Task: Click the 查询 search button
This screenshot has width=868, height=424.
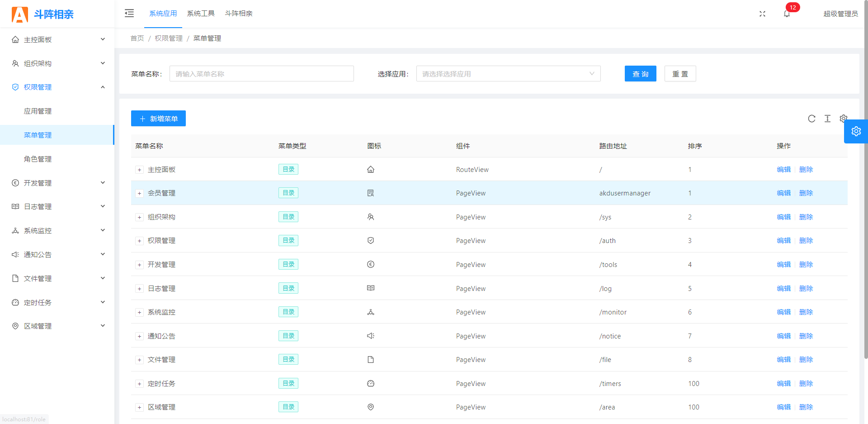Action: tap(640, 74)
